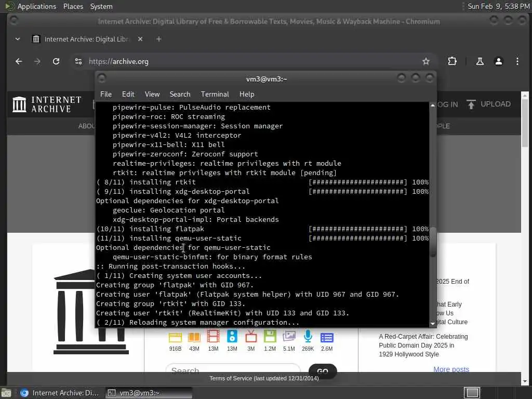This screenshot has height=399, width=532.
Task: Click the UPLOAD link
Action: pos(495,104)
